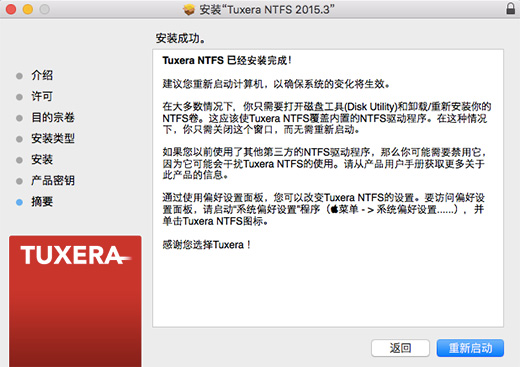Select the 安装 step in sidebar
Viewport: 520px width, 367px height.
[42, 159]
